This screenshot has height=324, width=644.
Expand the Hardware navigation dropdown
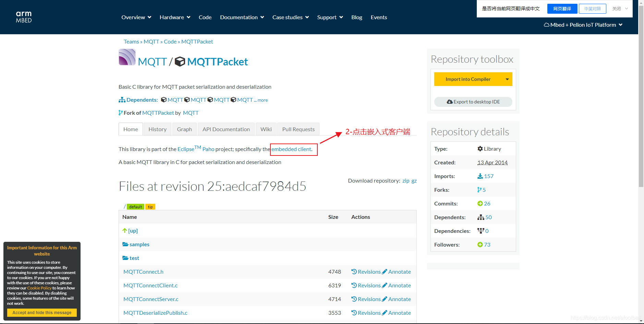click(174, 17)
